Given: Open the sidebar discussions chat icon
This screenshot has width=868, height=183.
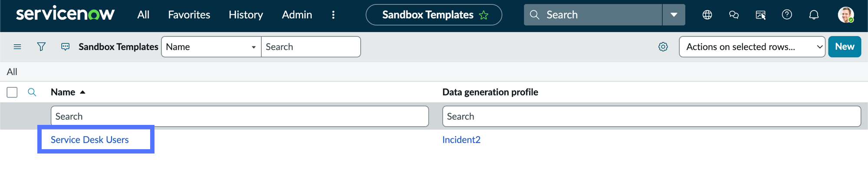Looking at the screenshot, I should tap(734, 15).
